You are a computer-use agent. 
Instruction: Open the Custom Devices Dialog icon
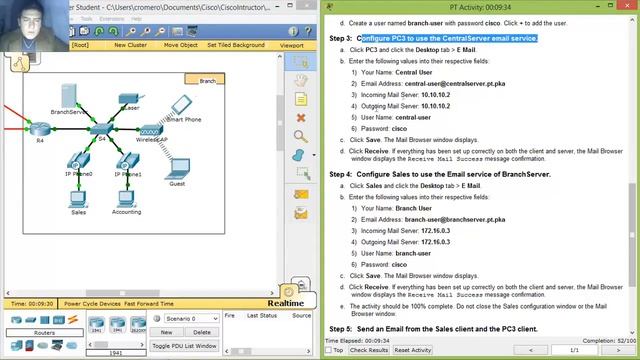[192, 31]
